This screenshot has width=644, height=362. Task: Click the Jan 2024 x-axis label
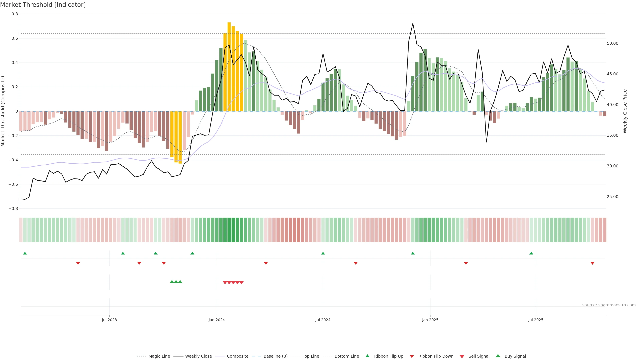click(x=217, y=320)
